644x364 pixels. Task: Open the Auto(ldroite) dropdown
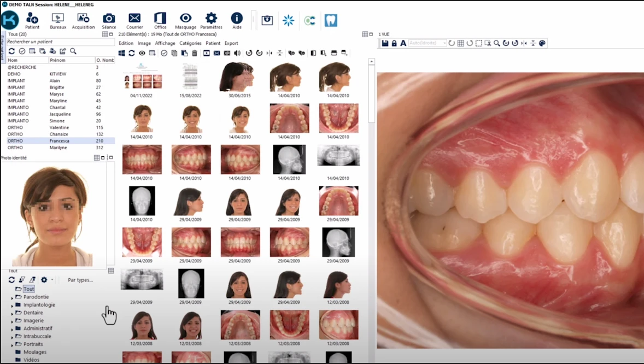[x=428, y=43]
